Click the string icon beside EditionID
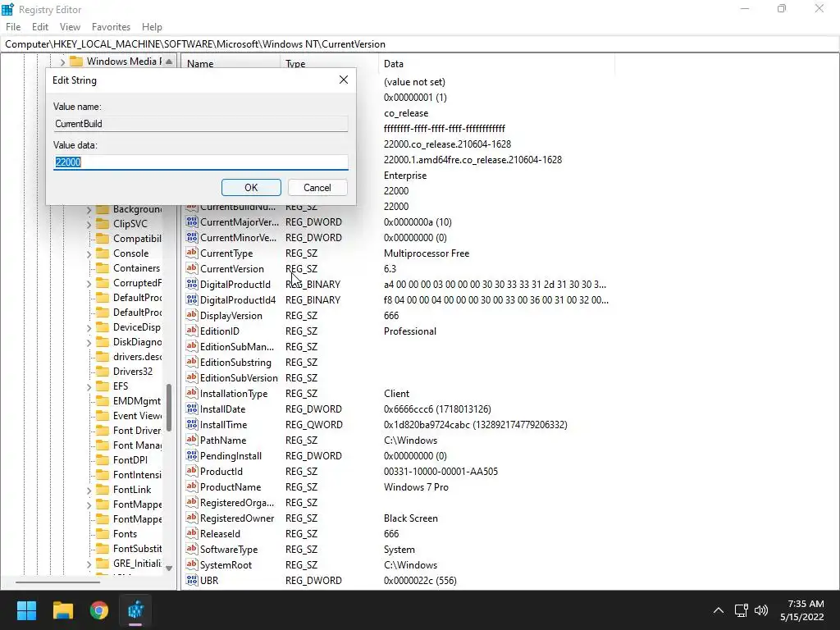Image resolution: width=840 pixels, height=630 pixels. tap(191, 331)
